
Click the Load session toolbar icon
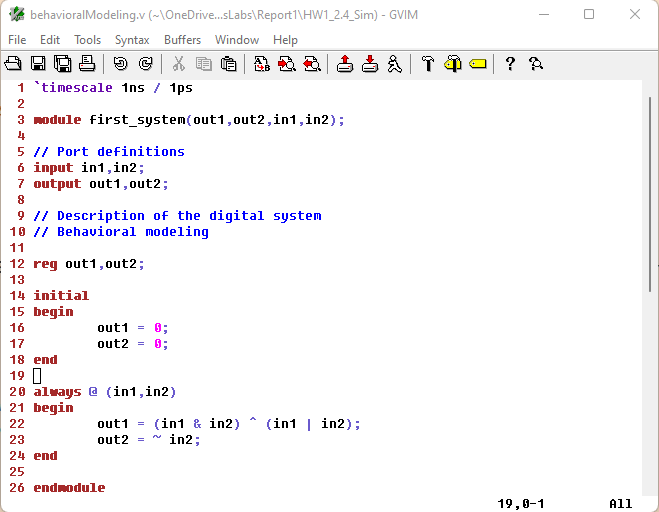(345, 64)
